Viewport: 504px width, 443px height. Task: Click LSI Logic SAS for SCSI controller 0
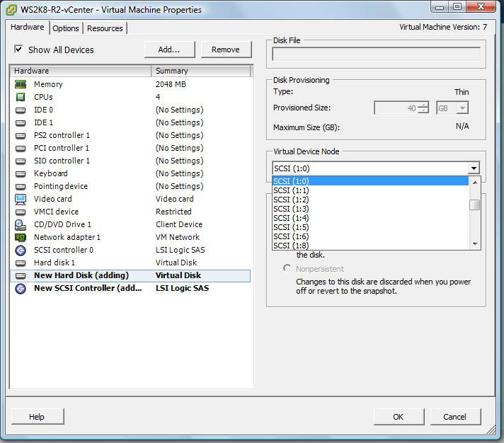pyautogui.click(x=180, y=251)
